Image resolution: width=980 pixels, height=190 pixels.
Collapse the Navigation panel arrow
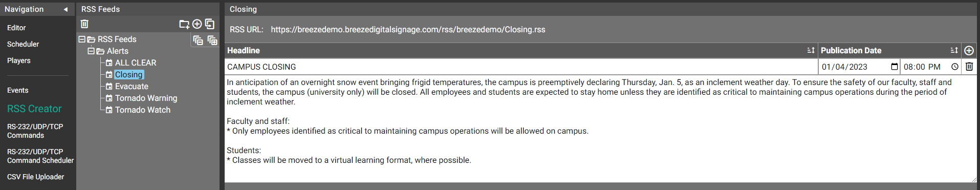click(x=65, y=9)
